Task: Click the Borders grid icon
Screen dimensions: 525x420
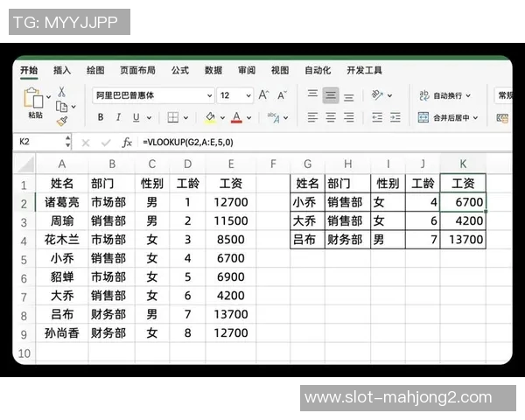Action: [x=172, y=117]
